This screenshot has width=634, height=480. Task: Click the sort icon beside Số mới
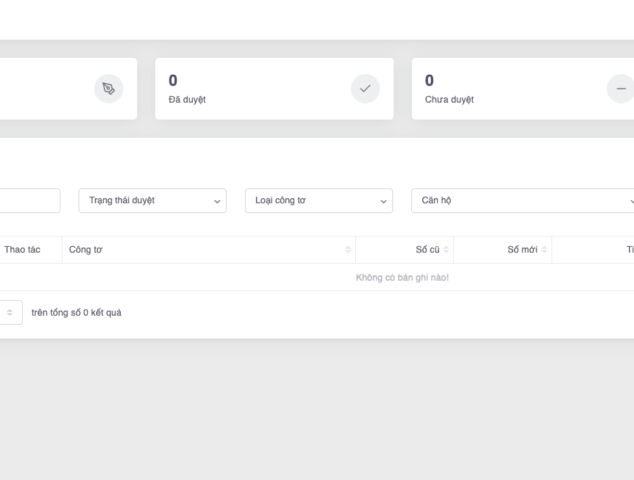544,250
